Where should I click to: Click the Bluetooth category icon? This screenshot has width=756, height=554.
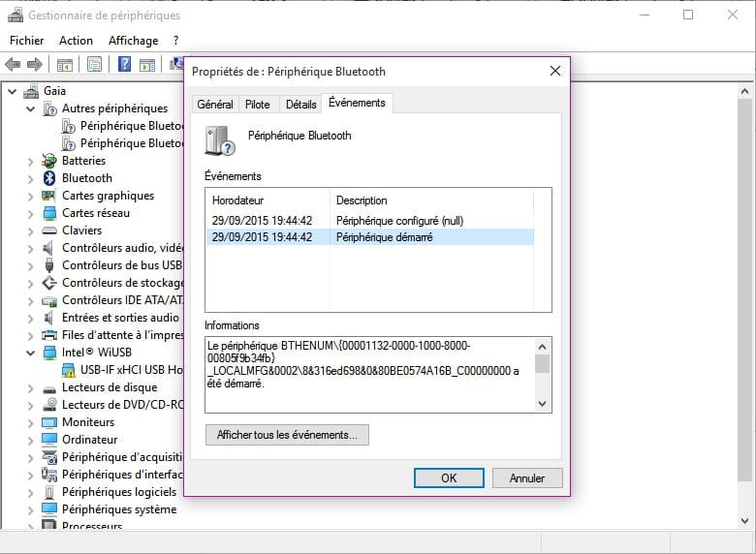pos(49,178)
